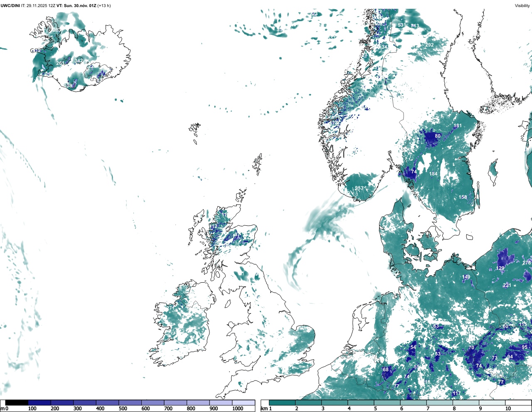Click the VT: Sun. 30.nóv. 01Z valid time
Viewport: 532px width, 412px height.
click(76, 5)
